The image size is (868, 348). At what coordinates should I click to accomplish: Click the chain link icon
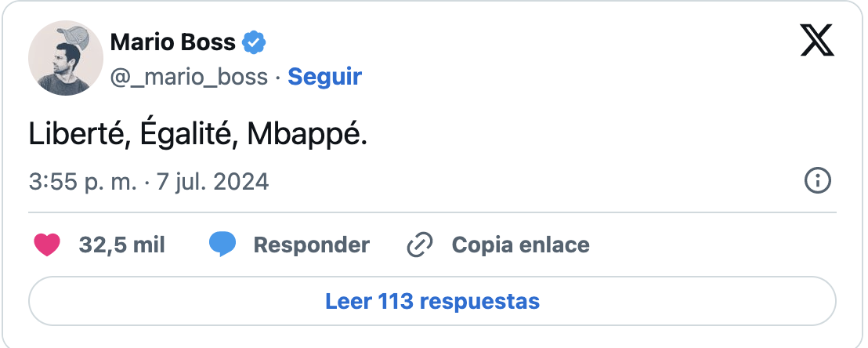pos(421,245)
